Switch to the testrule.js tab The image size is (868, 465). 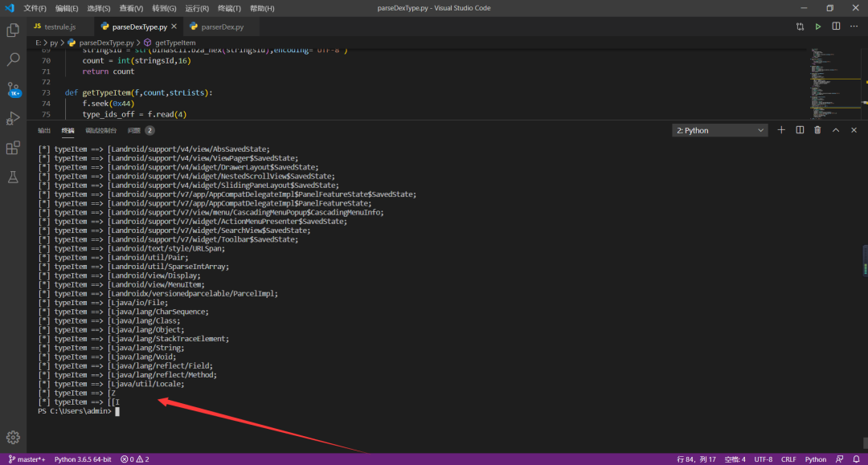[x=59, y=27]
